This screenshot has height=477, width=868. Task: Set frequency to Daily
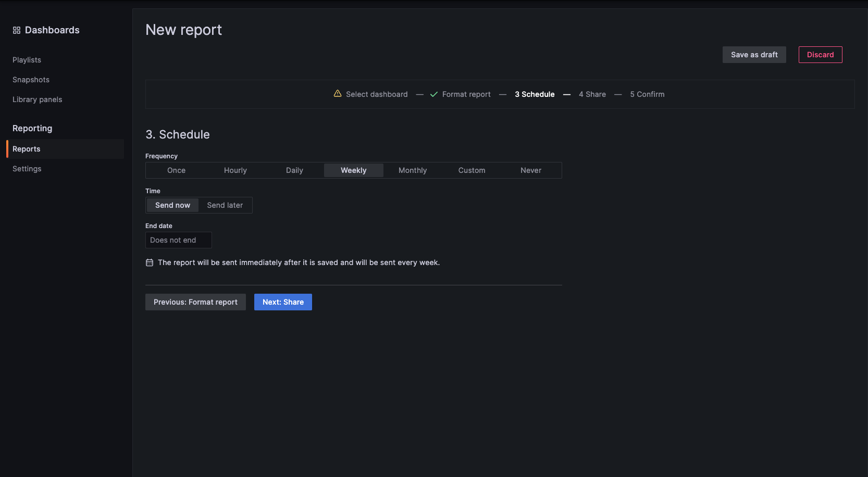(x=294, y=170)
